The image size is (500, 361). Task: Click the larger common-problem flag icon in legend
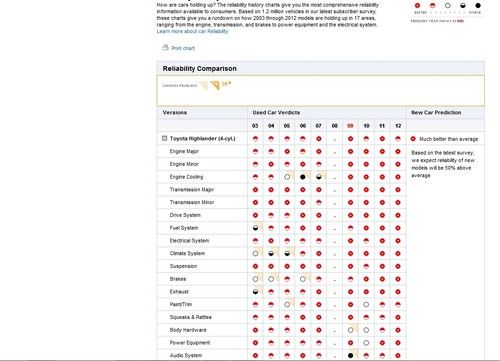pyautogui.click(x=215, y=85)
